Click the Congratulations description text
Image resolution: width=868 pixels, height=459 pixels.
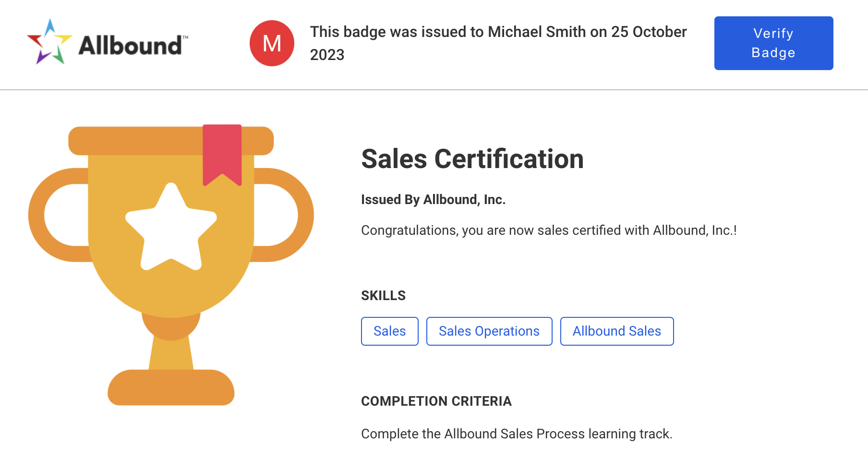click(549, 230)
